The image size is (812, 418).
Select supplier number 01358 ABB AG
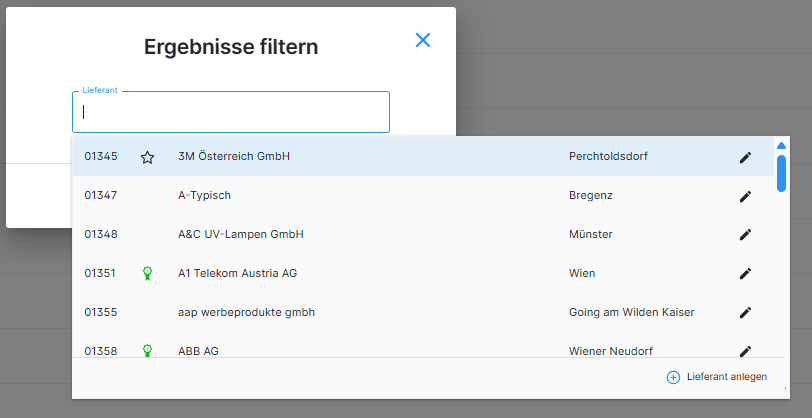[198, 350]
